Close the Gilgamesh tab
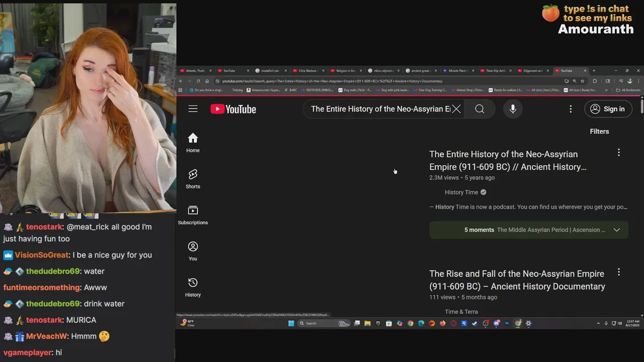 pos(548,70)
